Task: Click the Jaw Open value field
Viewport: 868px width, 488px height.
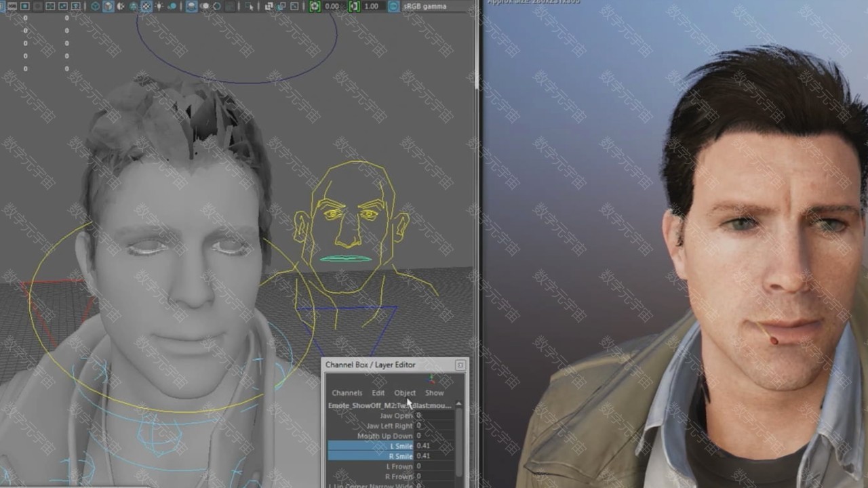Action: click(x=434, y=415)
